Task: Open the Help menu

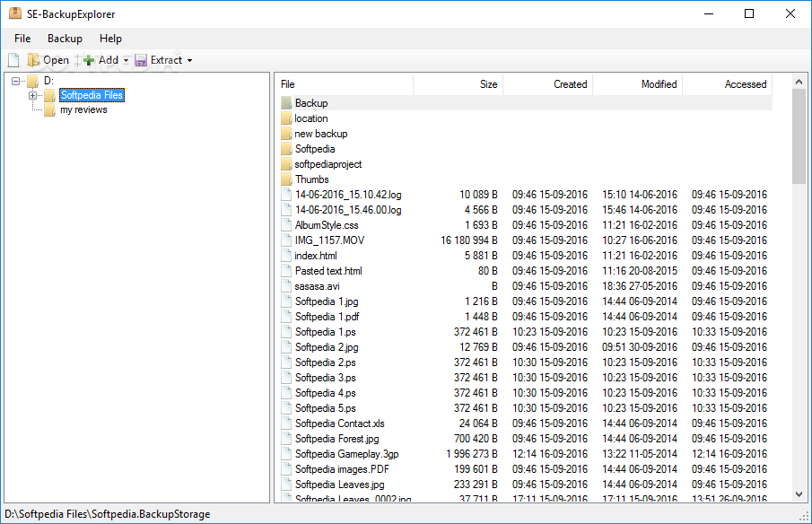Action: (110, 39)
